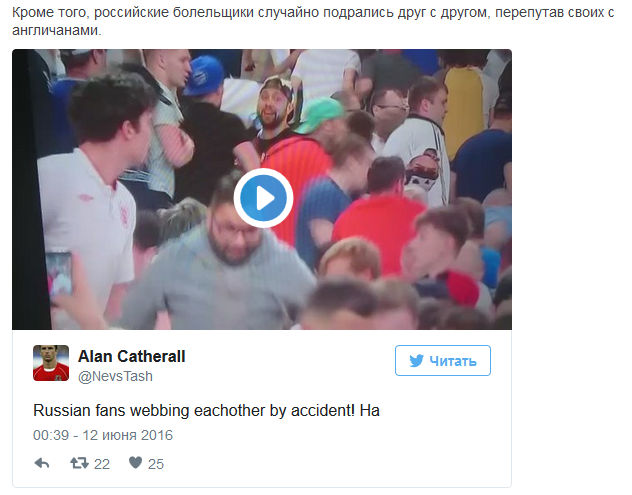The width and height of the screenshot is (632, 495).
Task: Visit the @NevsTash handle link
Action: (x=115, y=376)
